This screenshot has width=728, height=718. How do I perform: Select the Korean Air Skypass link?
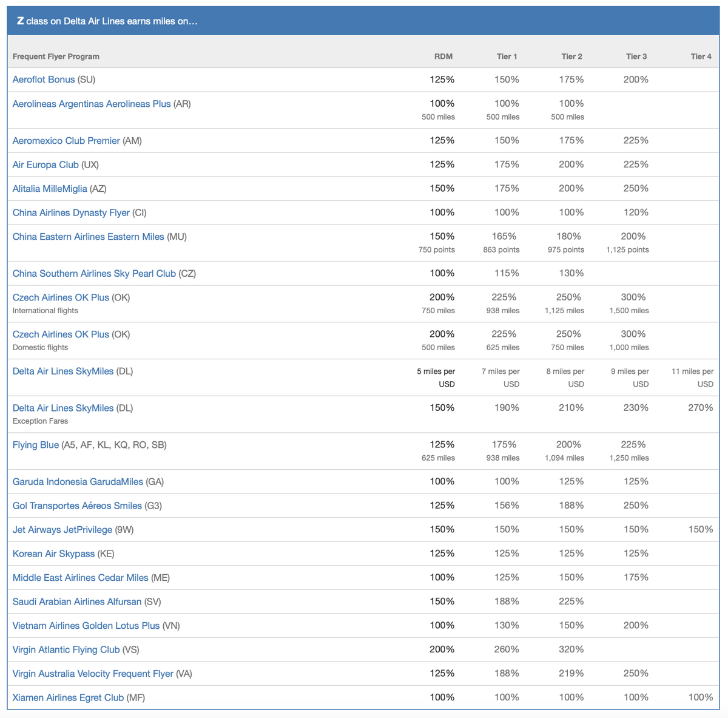pyautogui.click(x=54, y=554)
